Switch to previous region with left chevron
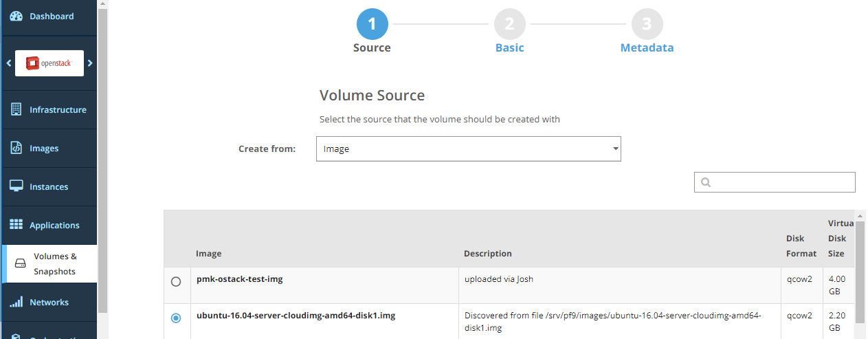Viewport: 868px width, 339px height. [x=9, y=63]
